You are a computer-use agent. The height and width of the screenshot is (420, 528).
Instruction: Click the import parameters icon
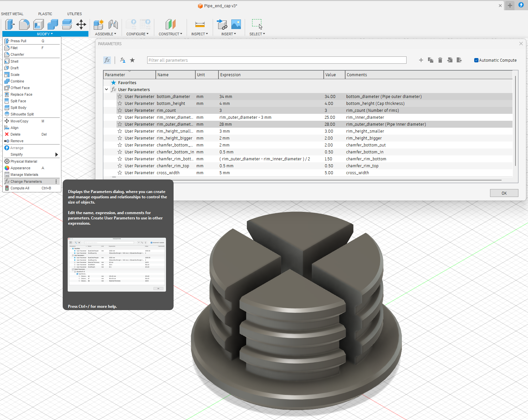(x=449, y=60)
